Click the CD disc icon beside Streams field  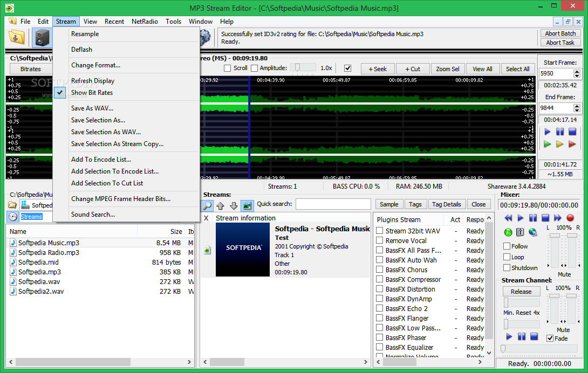(13, 217)
